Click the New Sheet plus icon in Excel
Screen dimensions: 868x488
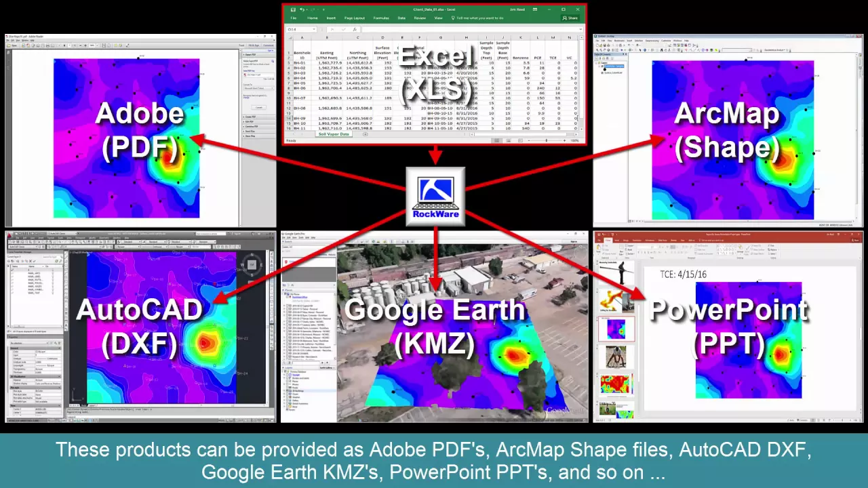tap(365, 134)
